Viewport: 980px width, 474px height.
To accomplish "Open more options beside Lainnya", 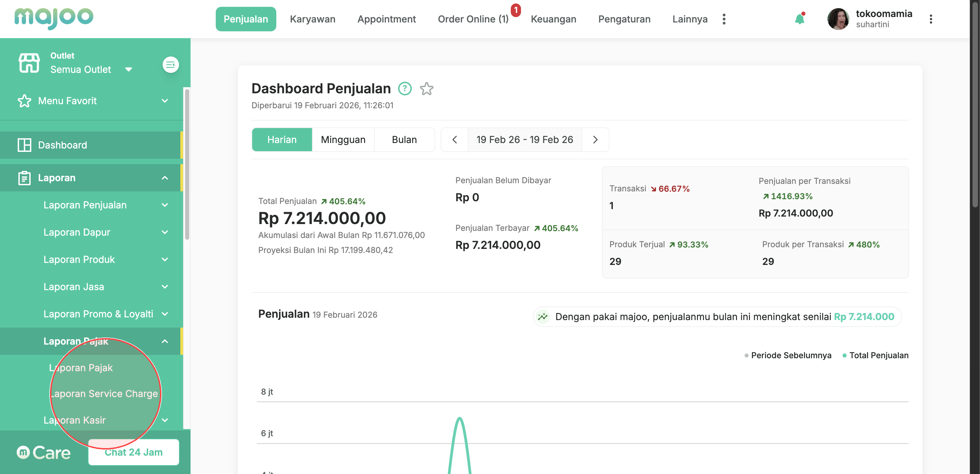I will 724,19.
